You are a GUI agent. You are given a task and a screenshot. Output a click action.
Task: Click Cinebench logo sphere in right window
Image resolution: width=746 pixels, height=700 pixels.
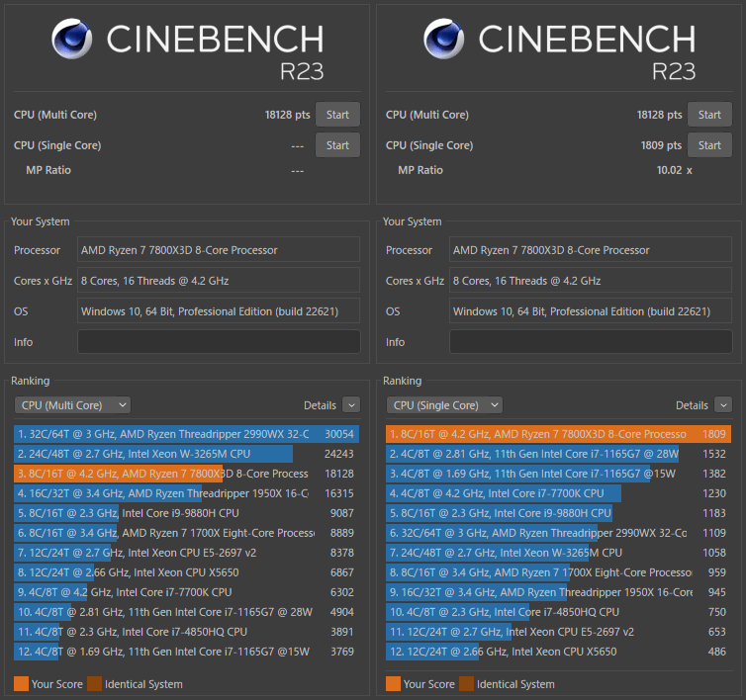(x=444, y=39)
